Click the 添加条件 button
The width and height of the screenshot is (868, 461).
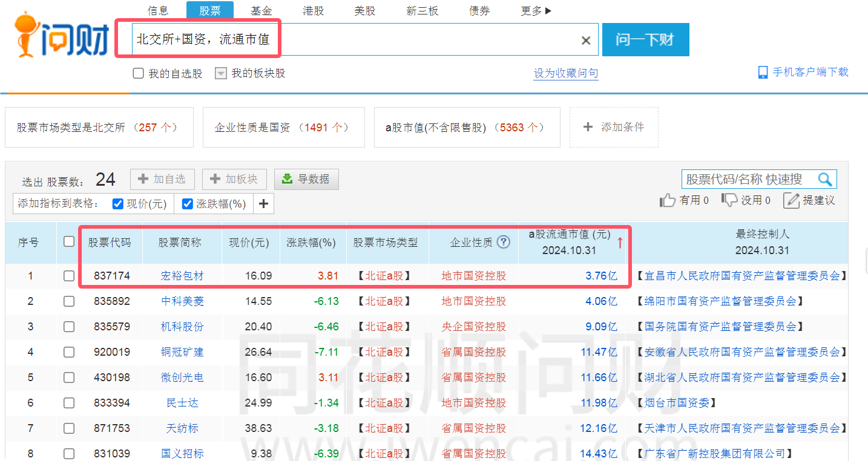pos(614,127)
